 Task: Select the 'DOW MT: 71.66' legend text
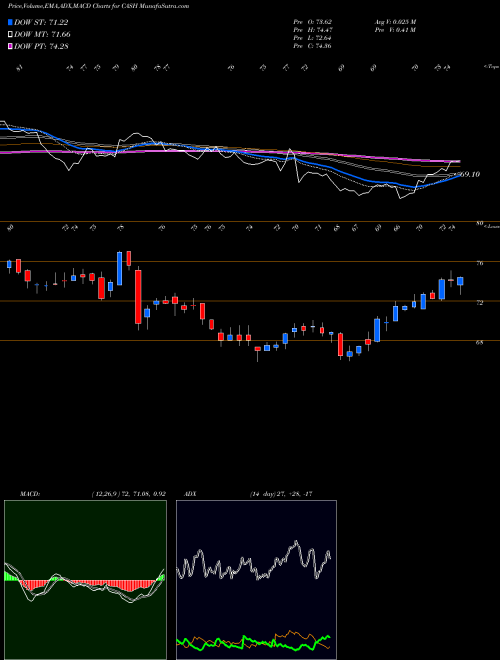(42, 35)
